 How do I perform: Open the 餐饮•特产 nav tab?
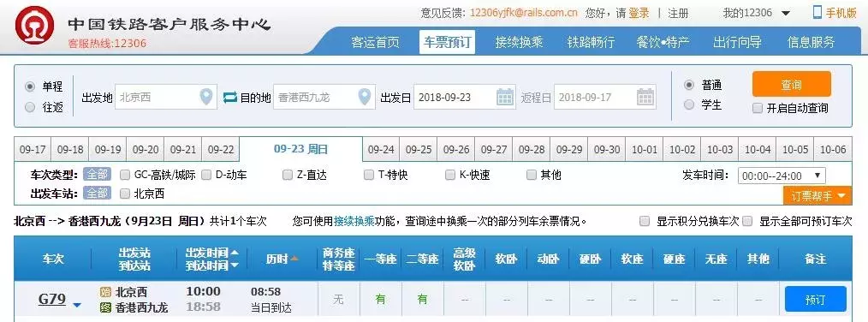click(663, 42)
